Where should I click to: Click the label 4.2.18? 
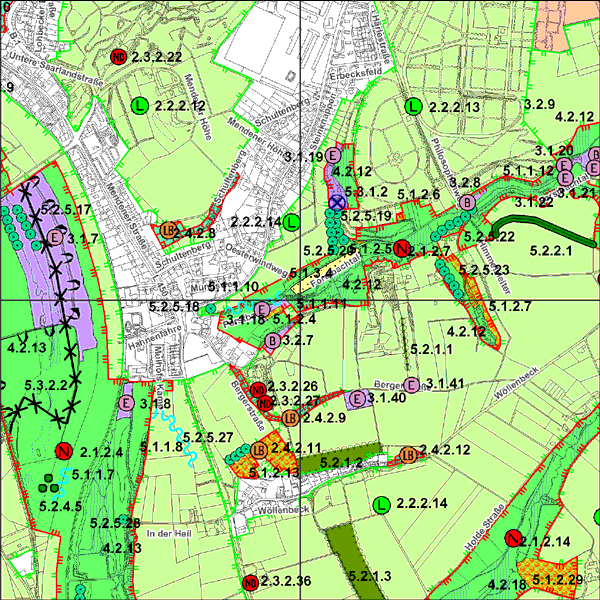[x=507, y=584]
